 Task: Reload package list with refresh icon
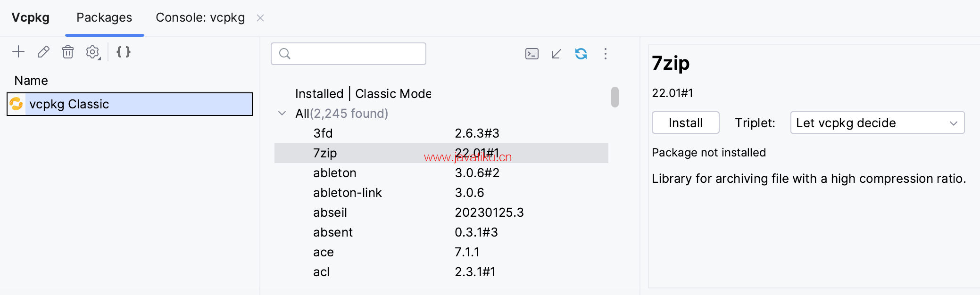click(x=581, y=54)
